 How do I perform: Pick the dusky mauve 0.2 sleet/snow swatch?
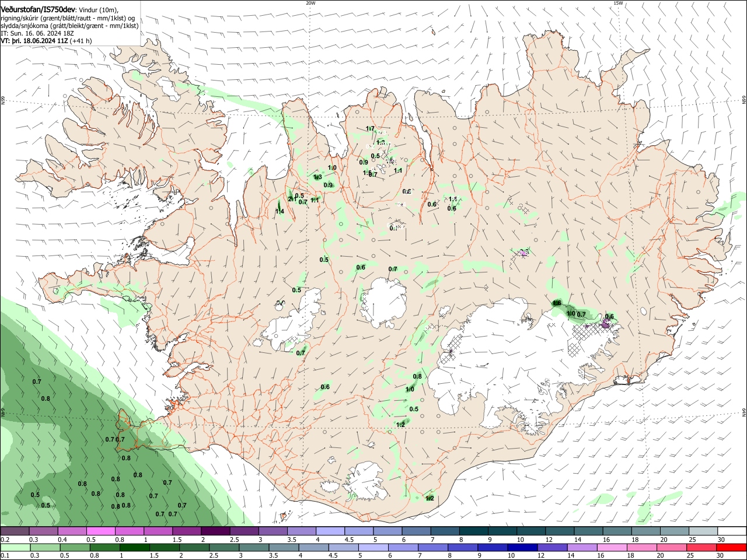click(15, 531)
